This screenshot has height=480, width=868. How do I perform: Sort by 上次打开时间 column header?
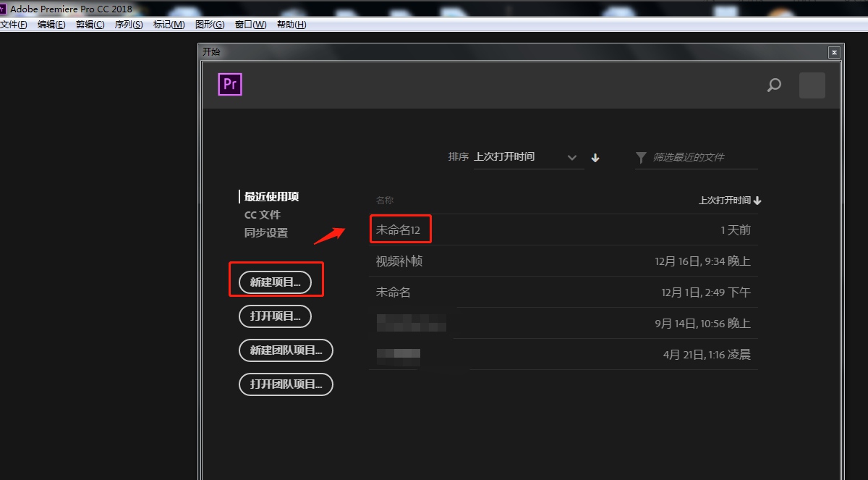(x=730, y=201)
